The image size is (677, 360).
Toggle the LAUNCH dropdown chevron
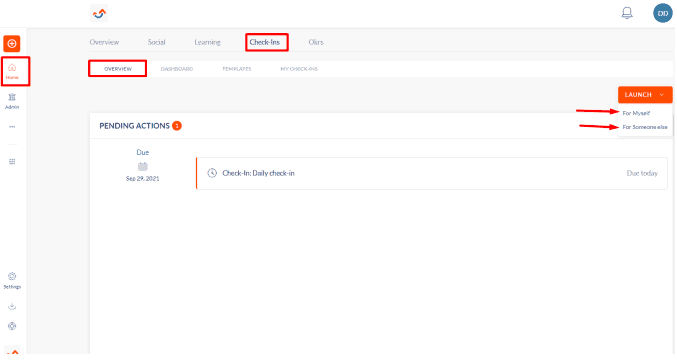[662, 95]
